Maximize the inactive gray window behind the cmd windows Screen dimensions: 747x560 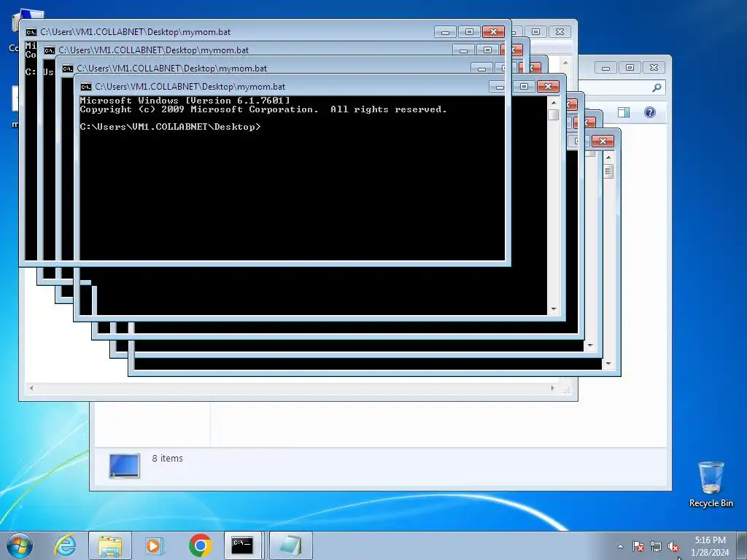point(536,32)
